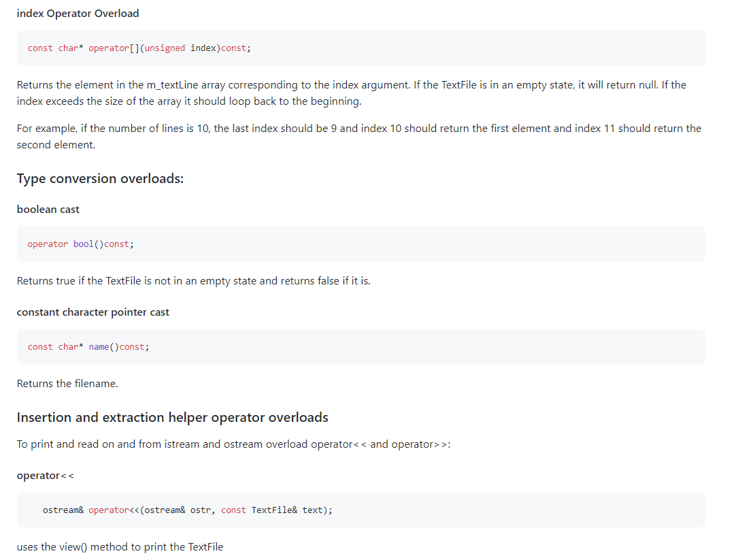Click the operator[] code line

(x=139, y=48)
